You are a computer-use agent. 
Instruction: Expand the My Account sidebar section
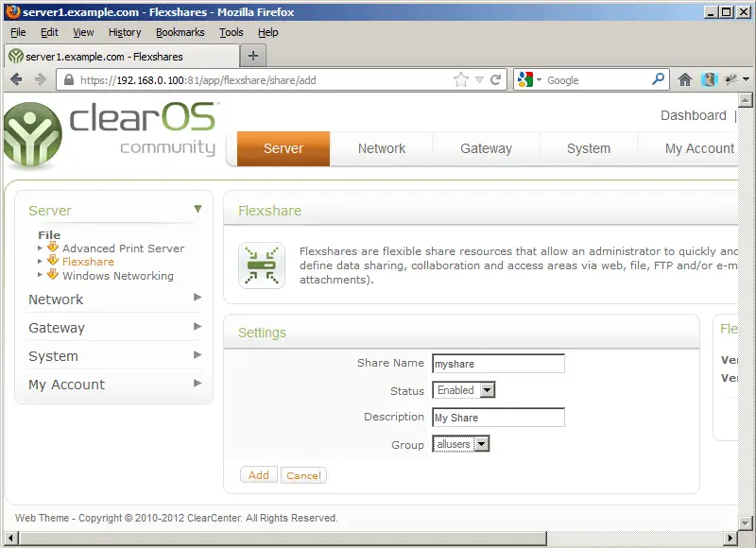198,384
